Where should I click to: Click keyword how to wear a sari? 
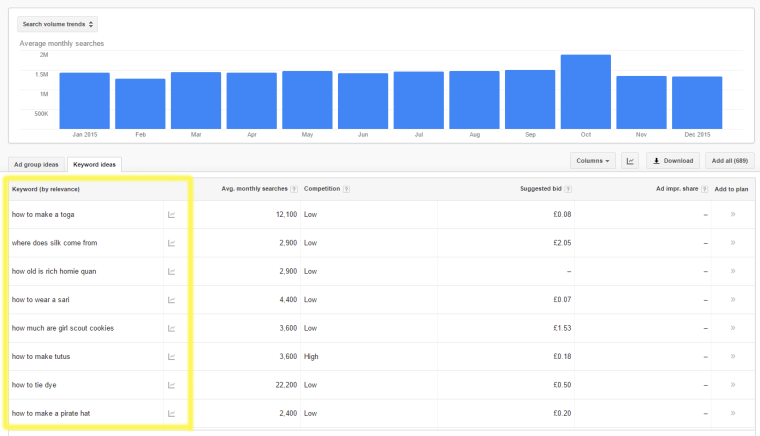click(x=41, y=300)
